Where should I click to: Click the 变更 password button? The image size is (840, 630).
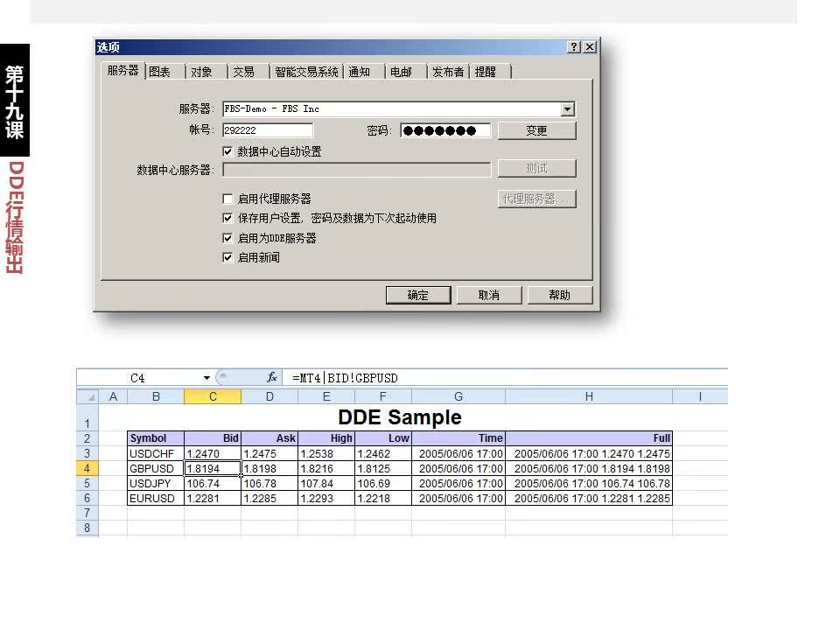[536, 130]
